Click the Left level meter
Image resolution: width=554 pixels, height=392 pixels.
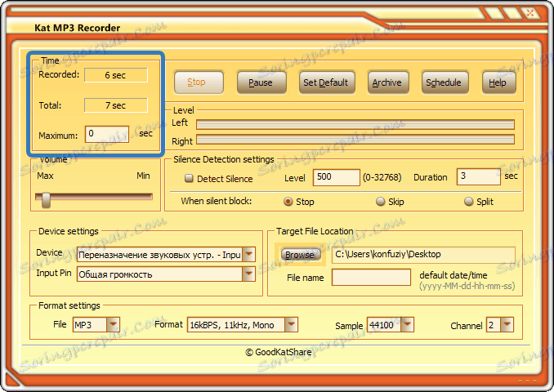(x=355, y=124)
